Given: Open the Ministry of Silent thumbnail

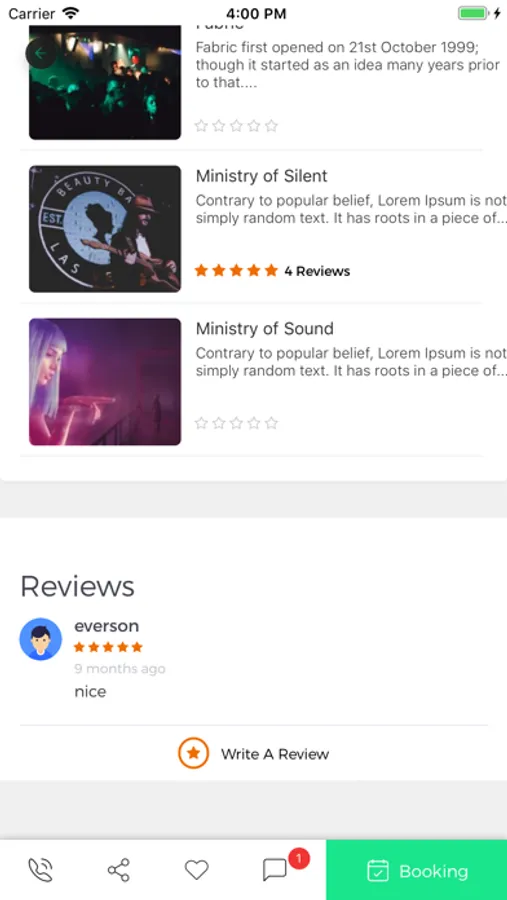Looking at the screenshot, I should pyautogui.click(x=105, y=228).
